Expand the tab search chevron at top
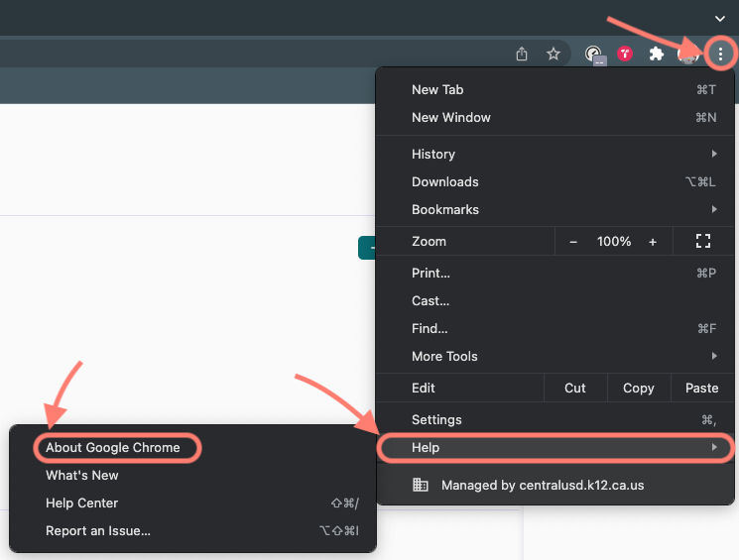 (x=720, y=19)
